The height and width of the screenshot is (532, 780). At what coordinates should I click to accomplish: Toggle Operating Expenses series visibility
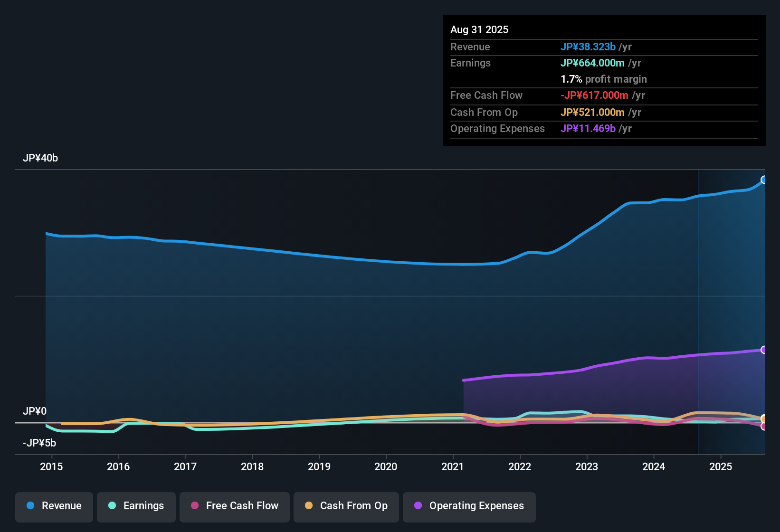(x=469, y=506)
